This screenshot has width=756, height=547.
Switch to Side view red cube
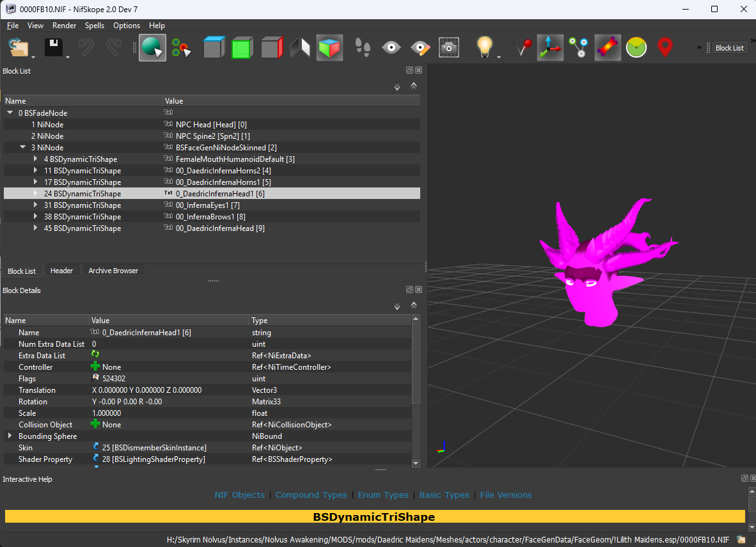click(272, 48)
